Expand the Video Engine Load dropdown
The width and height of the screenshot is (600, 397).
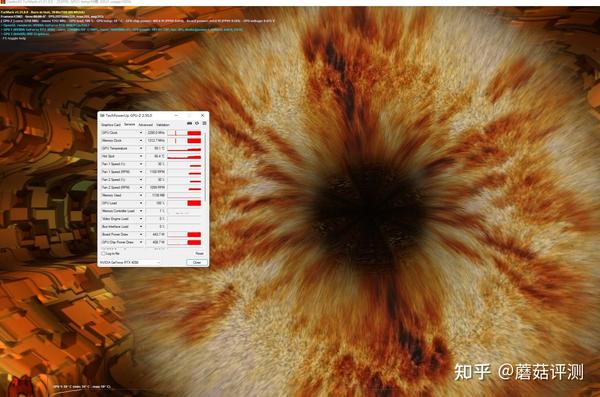[141, 219]
